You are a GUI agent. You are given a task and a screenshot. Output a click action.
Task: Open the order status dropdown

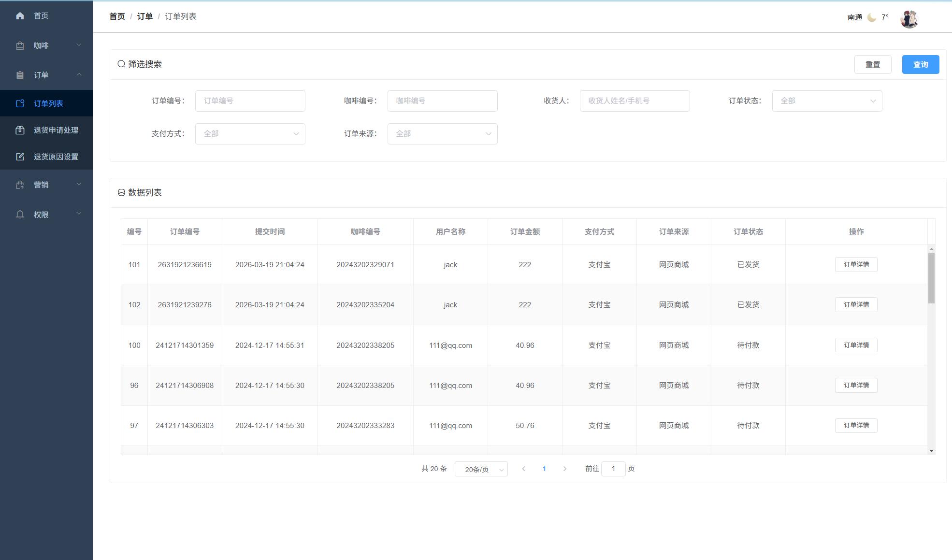pos(827,101)
